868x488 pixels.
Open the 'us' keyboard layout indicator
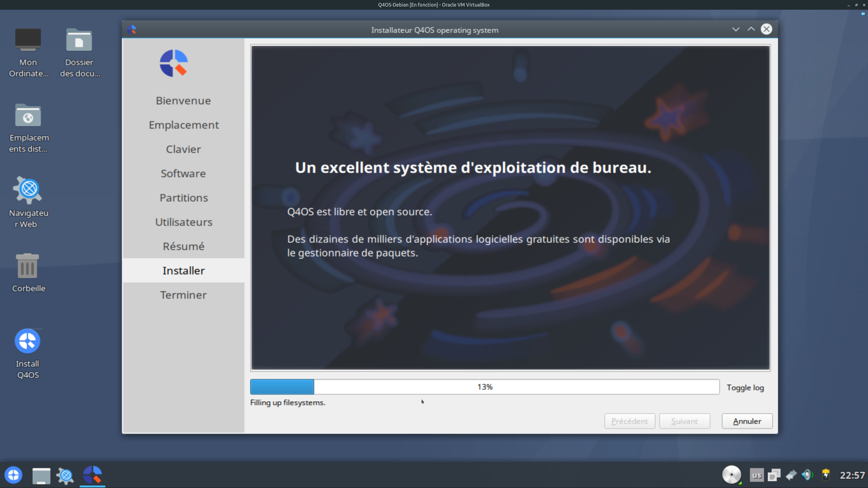click(757, 475)
